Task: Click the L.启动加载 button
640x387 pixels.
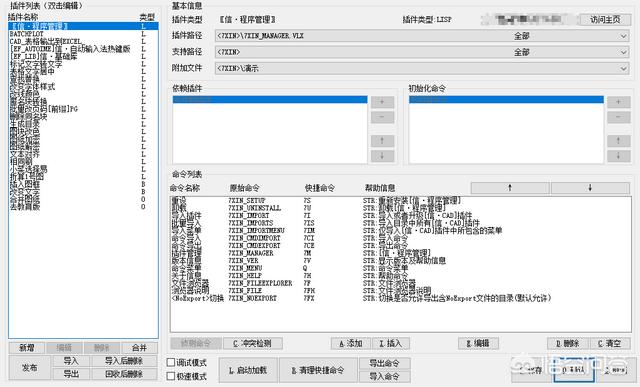Action: (248, 370)
